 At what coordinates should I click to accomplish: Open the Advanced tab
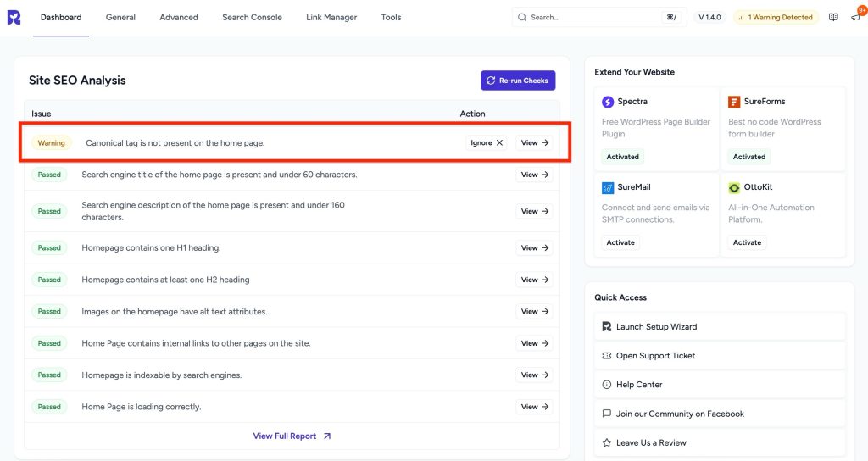coord(179,17)
